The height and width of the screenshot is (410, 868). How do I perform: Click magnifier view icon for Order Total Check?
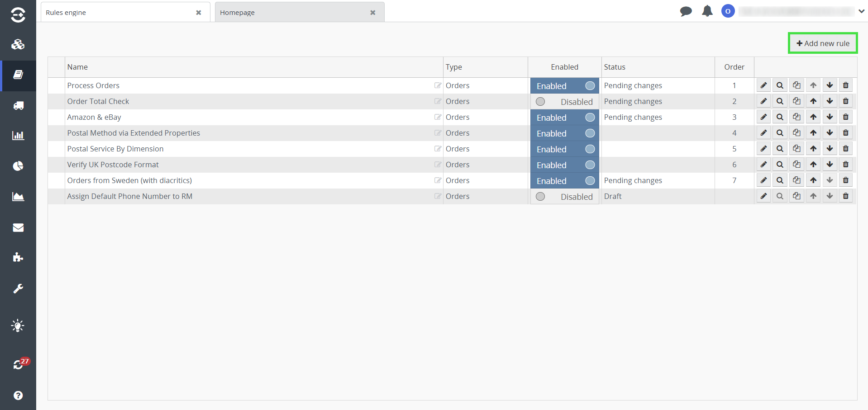(x=780, y=101)
